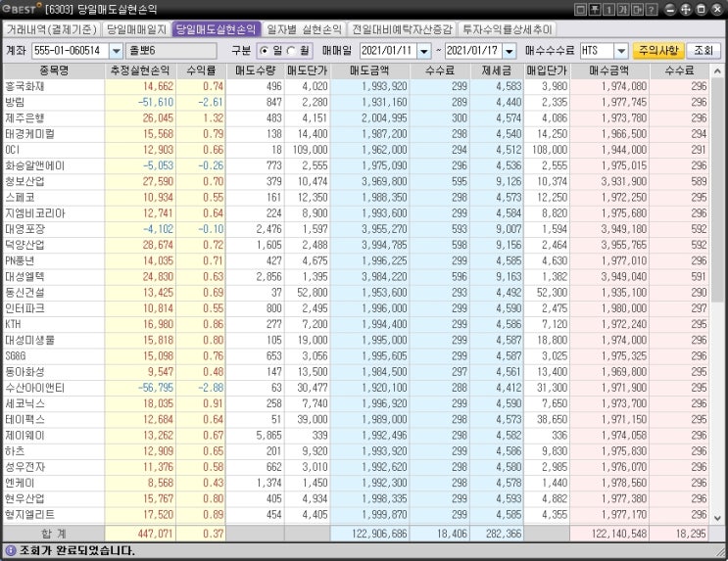Click the 매도금액 column header

369,71
